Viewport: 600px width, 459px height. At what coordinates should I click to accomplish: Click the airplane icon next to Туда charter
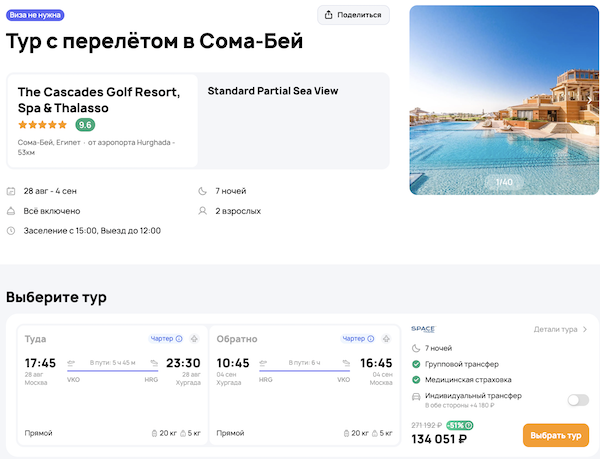(x=193, y=339)
